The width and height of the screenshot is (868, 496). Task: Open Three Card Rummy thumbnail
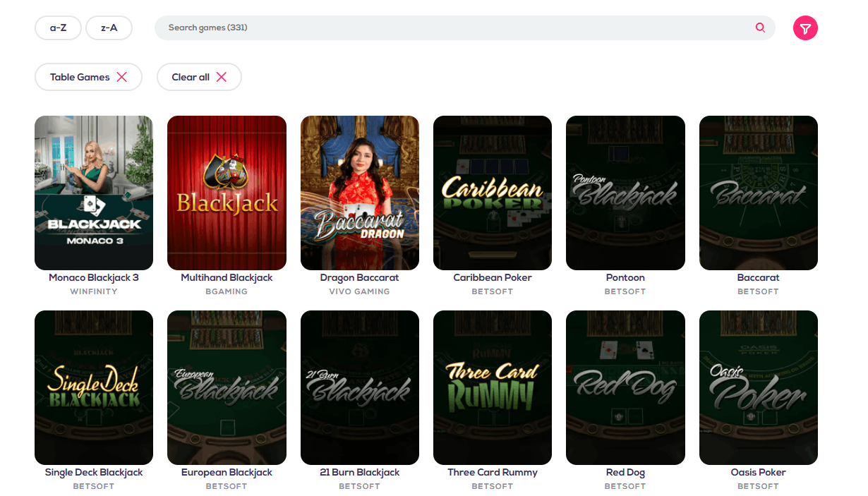click(x=493, y=387)
